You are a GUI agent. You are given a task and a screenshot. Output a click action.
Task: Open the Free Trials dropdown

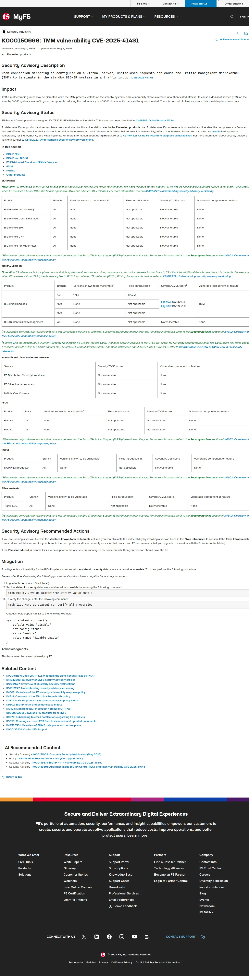201,4
